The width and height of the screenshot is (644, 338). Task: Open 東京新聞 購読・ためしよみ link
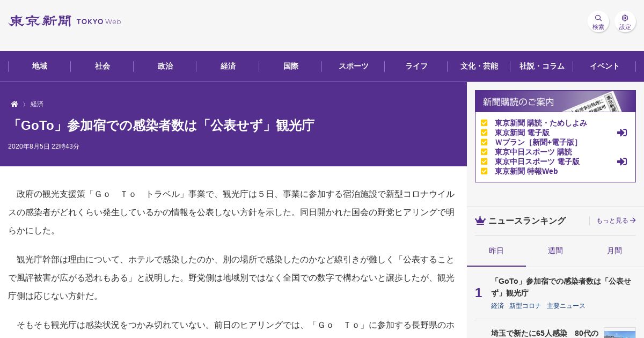tap(541, 123)
